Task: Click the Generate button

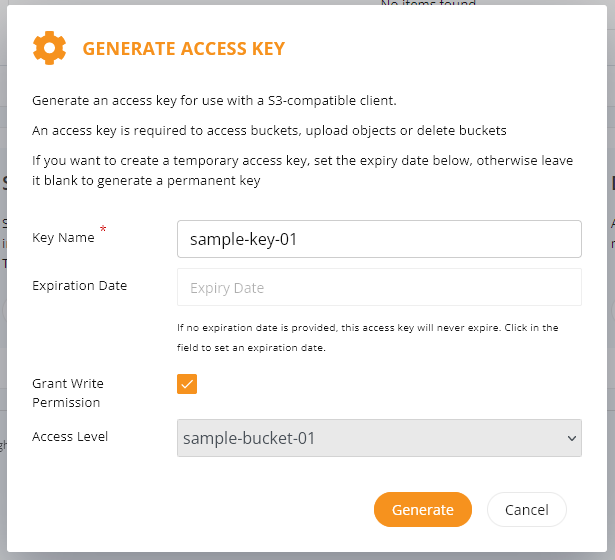Action: click(x=423, y=509)
